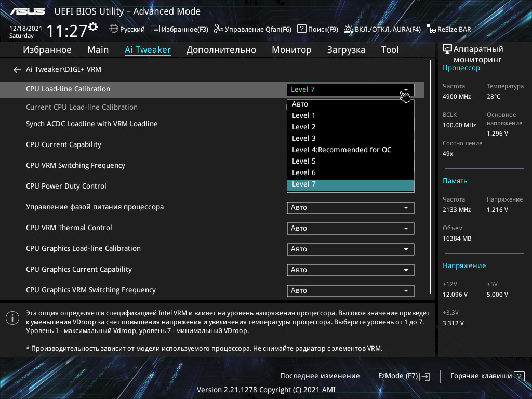Open CPU Graphics Load-line Calibration dropdown

click(351, 249)
